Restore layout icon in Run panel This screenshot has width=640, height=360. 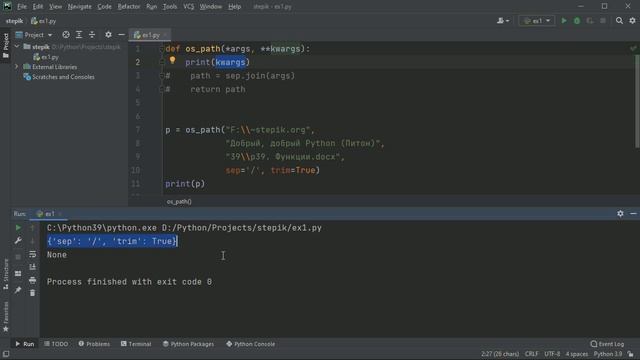pos(18,273)
